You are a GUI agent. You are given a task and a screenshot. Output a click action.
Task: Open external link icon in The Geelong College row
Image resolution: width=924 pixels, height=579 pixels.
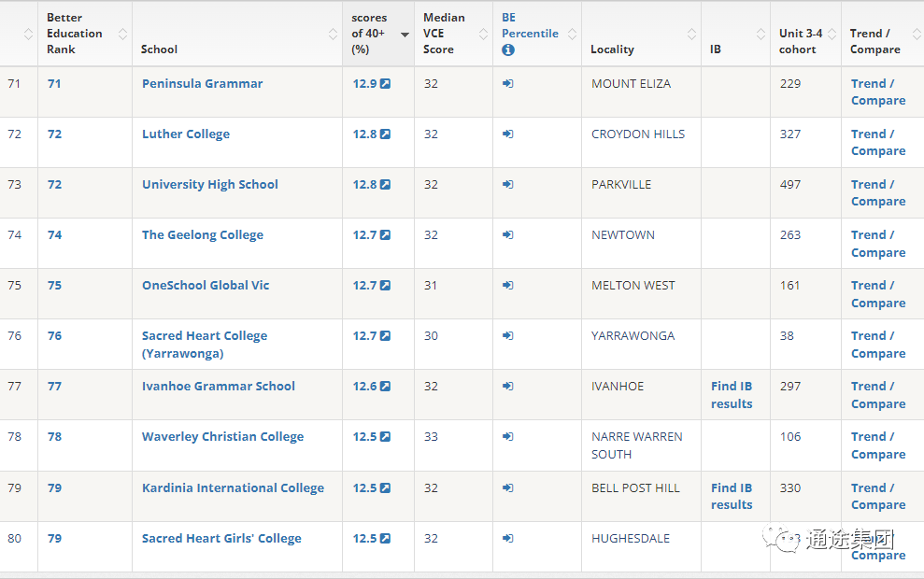385,235
